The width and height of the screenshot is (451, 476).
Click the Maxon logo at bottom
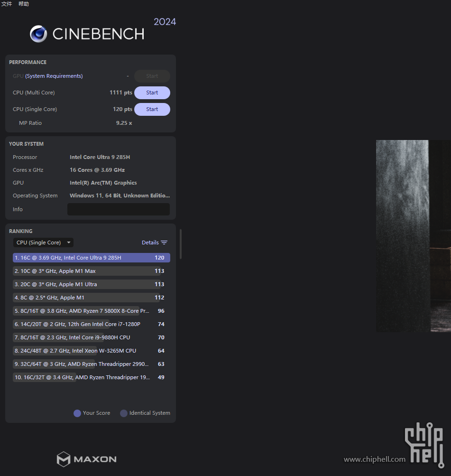pos(87,459)
